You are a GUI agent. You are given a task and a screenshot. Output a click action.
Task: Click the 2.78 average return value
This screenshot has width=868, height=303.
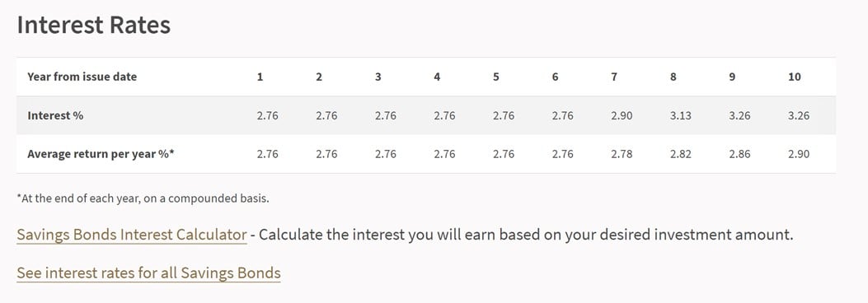click(622, 154)
